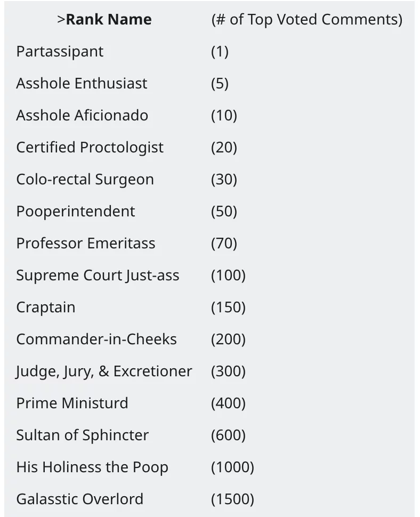Select the "Colo-rectal Surgeon" rank
The height and width of the screenshot is (517, 420).
85,180
